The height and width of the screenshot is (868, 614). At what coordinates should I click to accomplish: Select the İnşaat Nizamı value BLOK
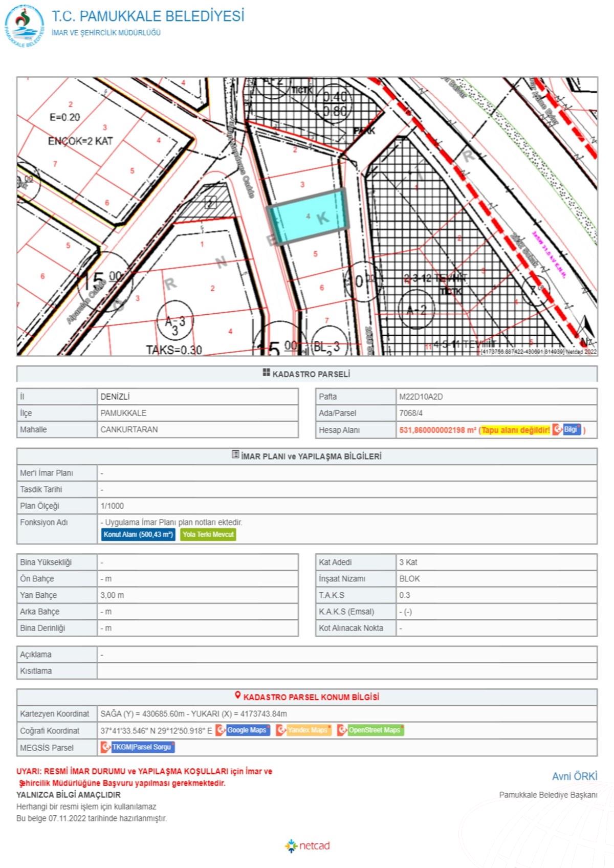tap(409, 579)
